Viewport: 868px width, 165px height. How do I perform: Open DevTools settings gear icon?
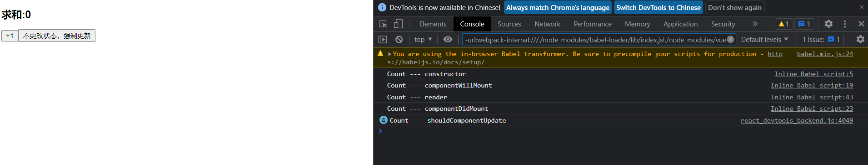pos(828,24)
